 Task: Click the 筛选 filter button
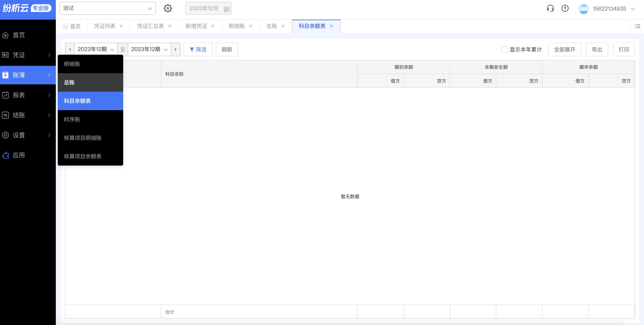tap(198, 49)
